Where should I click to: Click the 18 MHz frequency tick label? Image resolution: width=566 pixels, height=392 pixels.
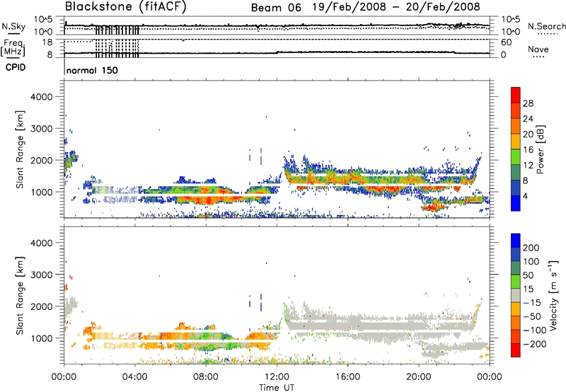point(47,42)
